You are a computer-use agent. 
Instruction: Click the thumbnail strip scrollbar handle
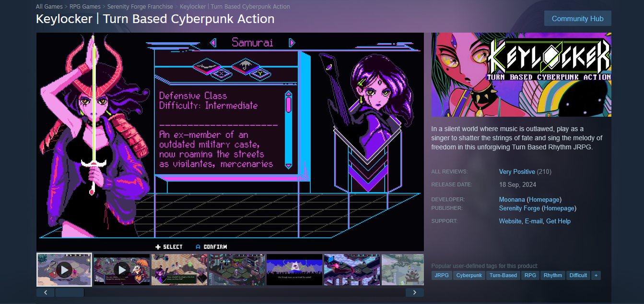coord(70,292)
